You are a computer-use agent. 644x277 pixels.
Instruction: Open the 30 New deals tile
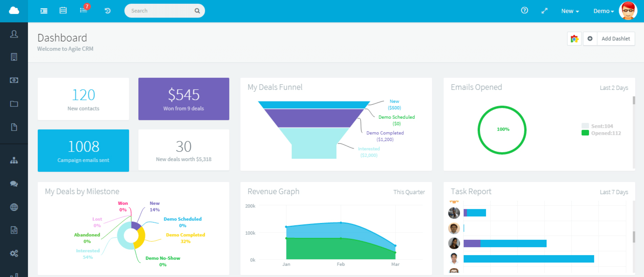click(184, 150)
